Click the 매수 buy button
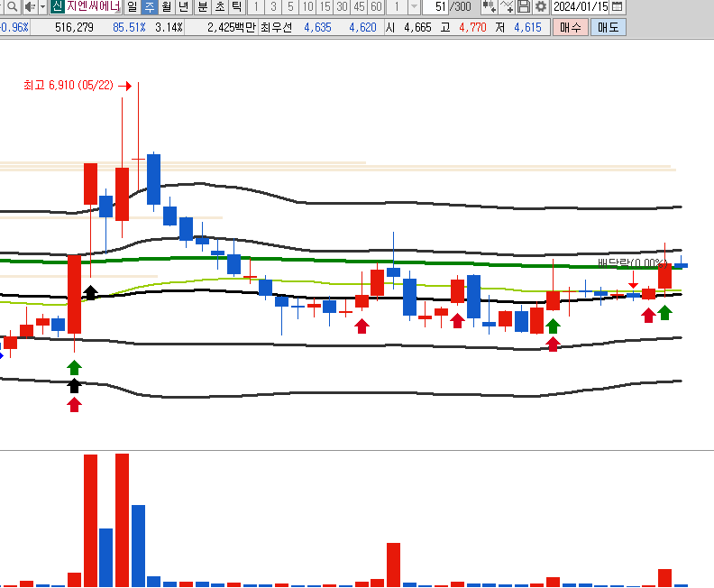This screenshot has width=714, height=588. (x=571, y=27)
